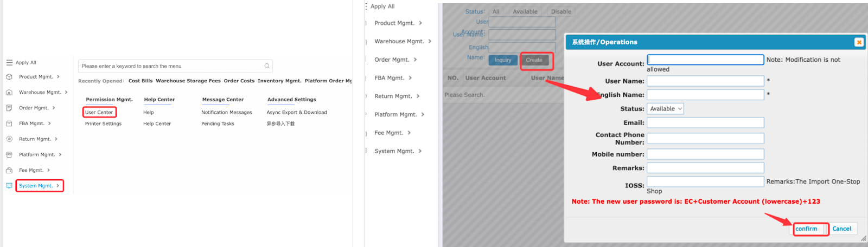Click the Fee Mgmt. wallet icon

(9, 170)
